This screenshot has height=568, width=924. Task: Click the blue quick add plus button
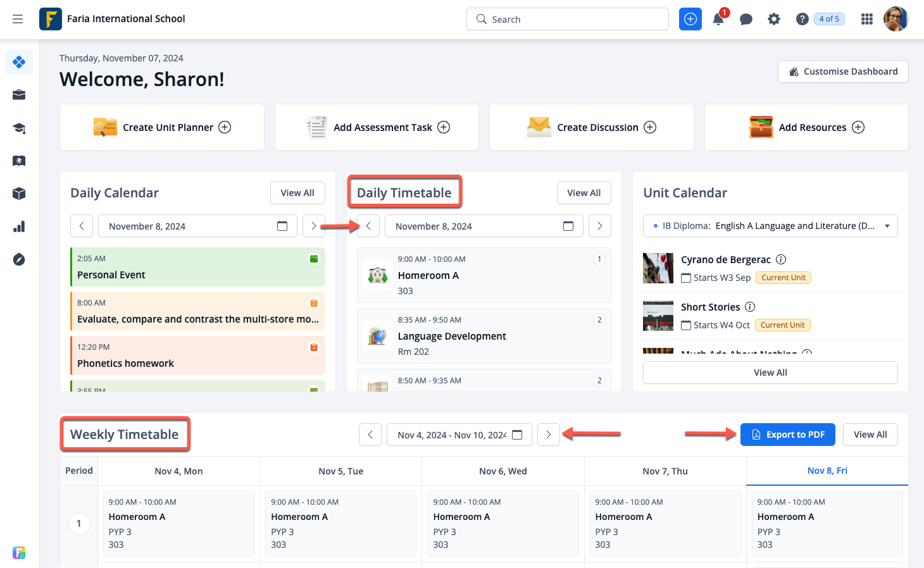click(690, 20)
